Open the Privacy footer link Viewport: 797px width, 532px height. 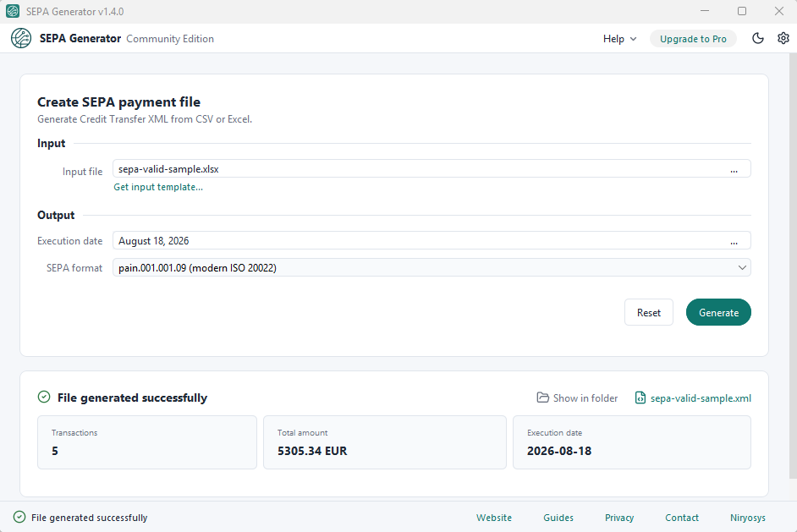tap(619, 518)
